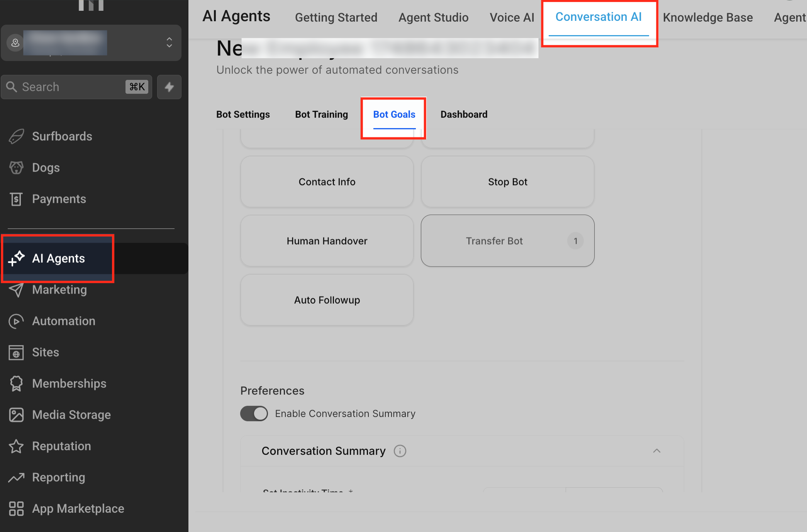Open the Knowledge Base tab
Image resolution: width=807 pixels, height=532 pixels.
(707, 17)
